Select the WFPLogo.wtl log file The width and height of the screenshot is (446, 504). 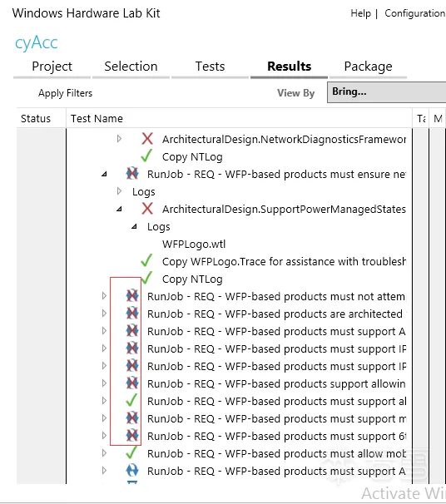pyautogui.click(x=194, y=245)
